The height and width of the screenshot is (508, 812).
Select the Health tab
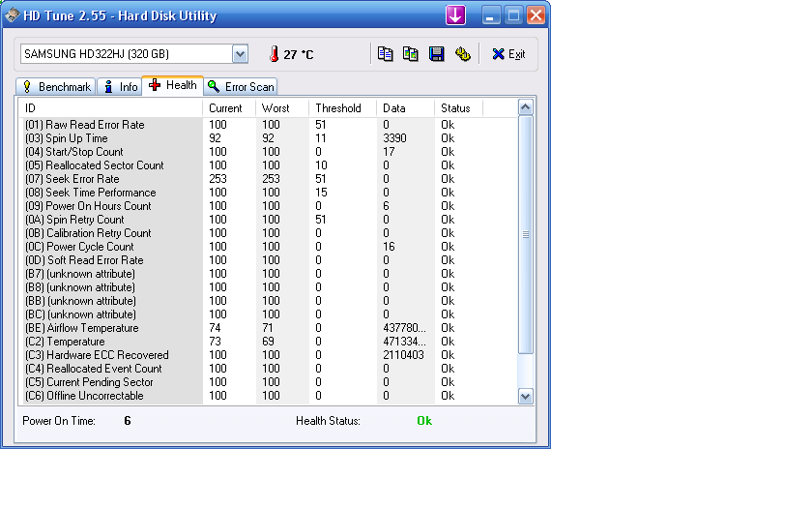click(172, 85)
